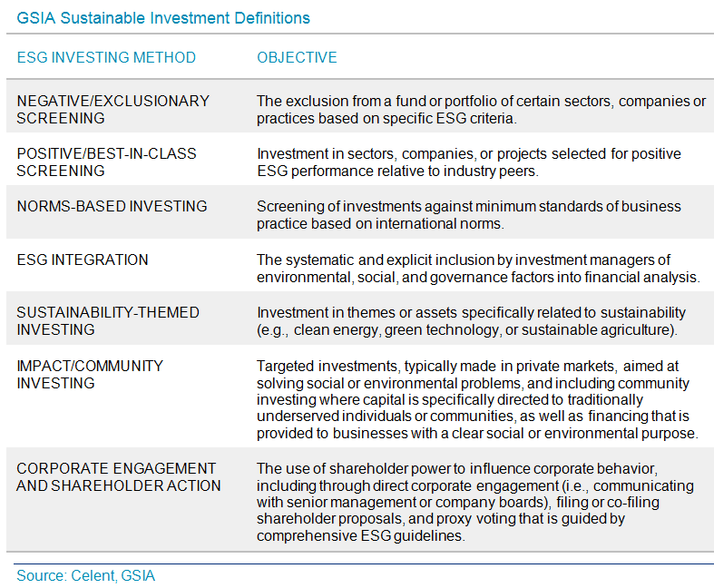The height and width of the screenshot is (588, 714).
Task: Select the best-in-class screening objective description
Action: (x=469, y=162)
